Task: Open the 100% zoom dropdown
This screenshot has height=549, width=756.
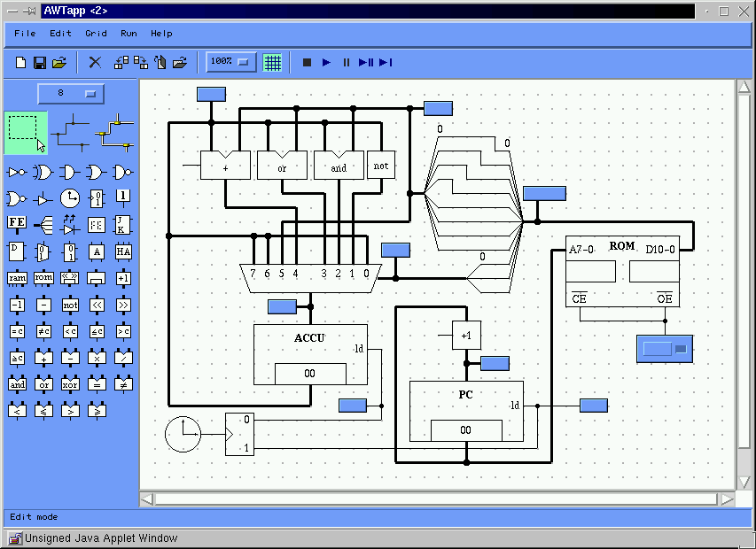Action: [x=231, y=62]
